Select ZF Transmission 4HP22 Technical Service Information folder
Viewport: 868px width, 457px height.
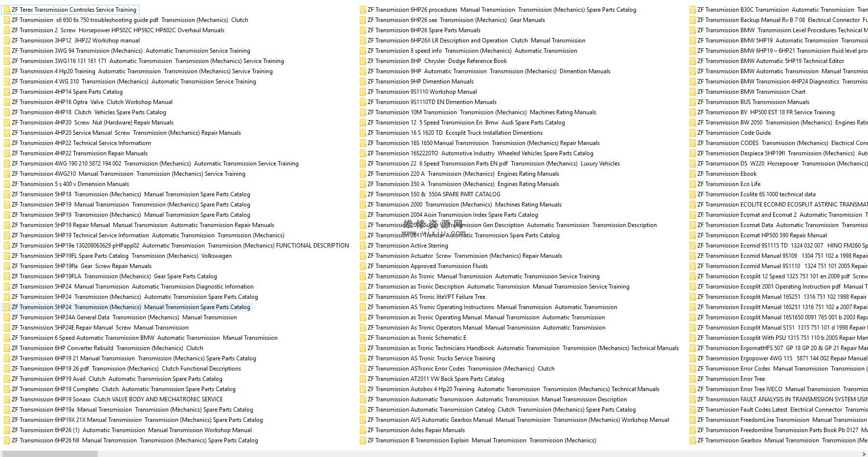(x=81, y=143)
